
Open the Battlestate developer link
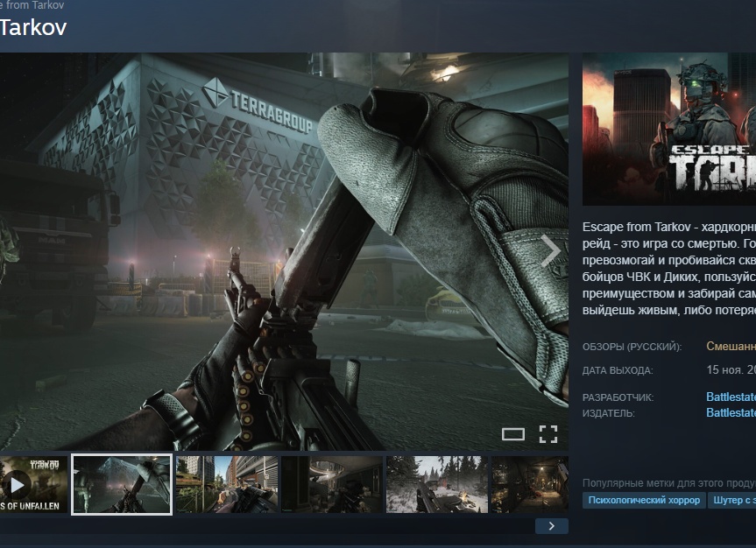tap(731, 397)
